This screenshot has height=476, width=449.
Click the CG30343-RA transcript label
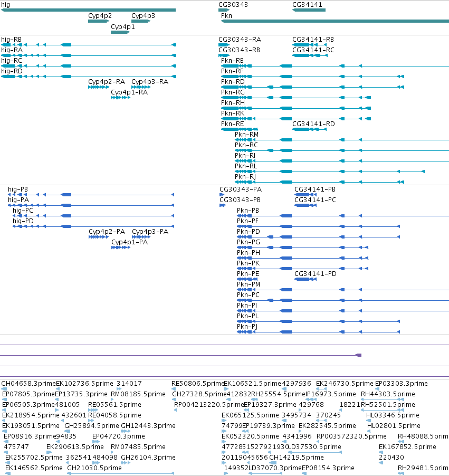(240, 40)
